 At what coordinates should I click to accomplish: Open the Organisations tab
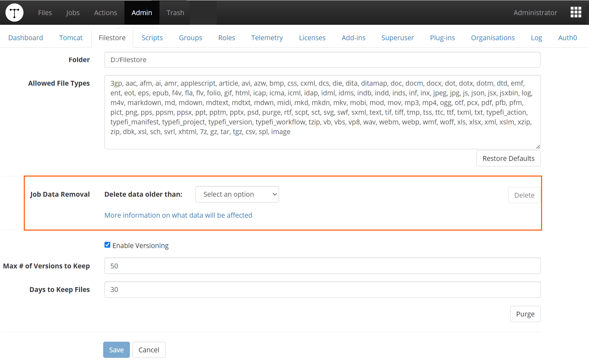coord(493,38)
